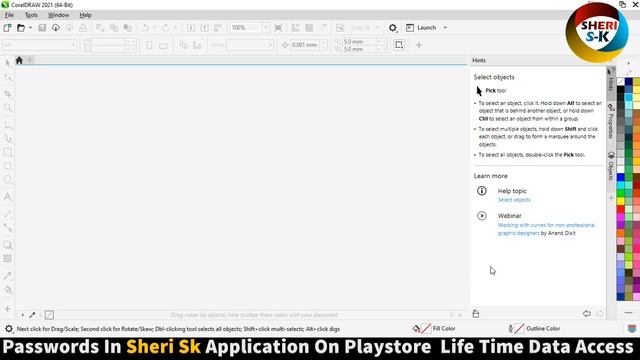
Task: Select the Crop tool in toolbox
Action: click(7, 94)
